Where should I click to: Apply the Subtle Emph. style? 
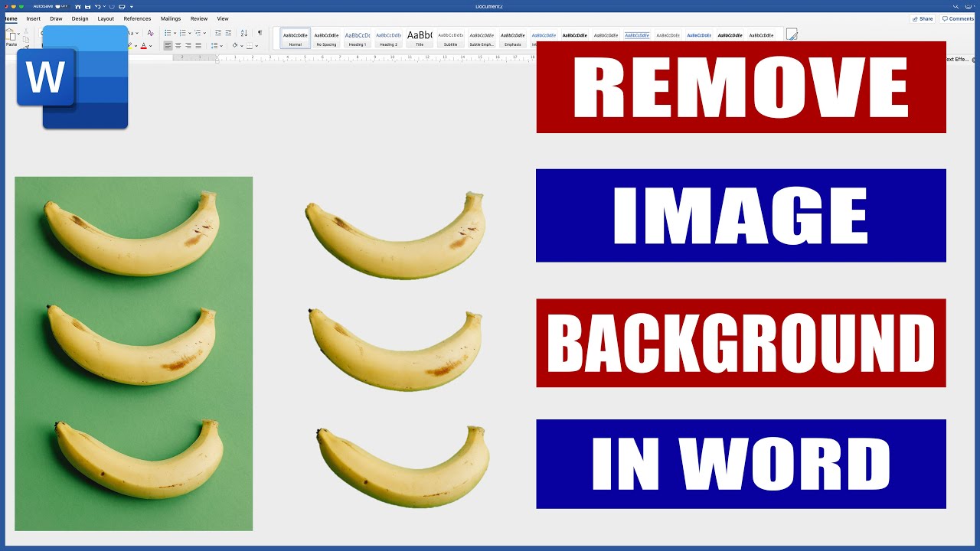click(482, 38)
